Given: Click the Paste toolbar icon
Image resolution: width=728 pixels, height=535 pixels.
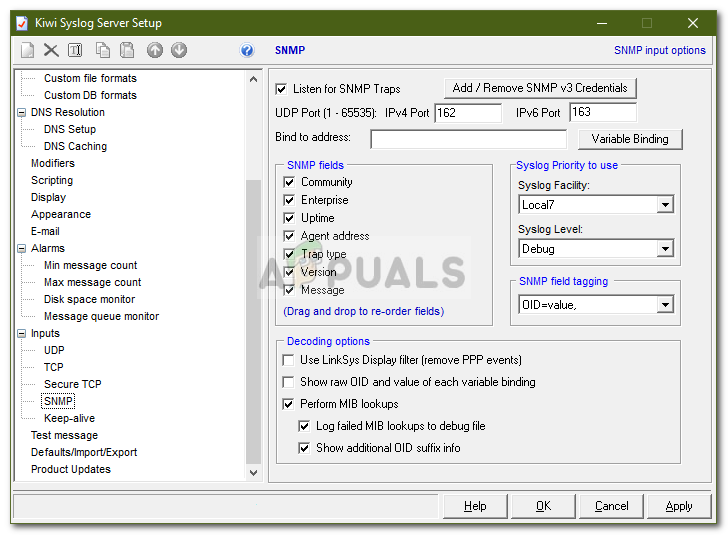Looking at the screenshot, I should [x=127, y=50].
